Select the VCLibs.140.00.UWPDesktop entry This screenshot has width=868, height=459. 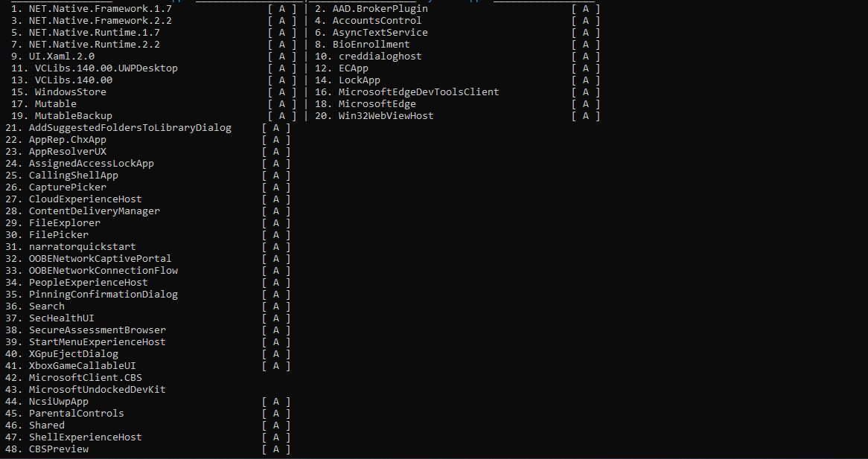click(x=106, y=68)
